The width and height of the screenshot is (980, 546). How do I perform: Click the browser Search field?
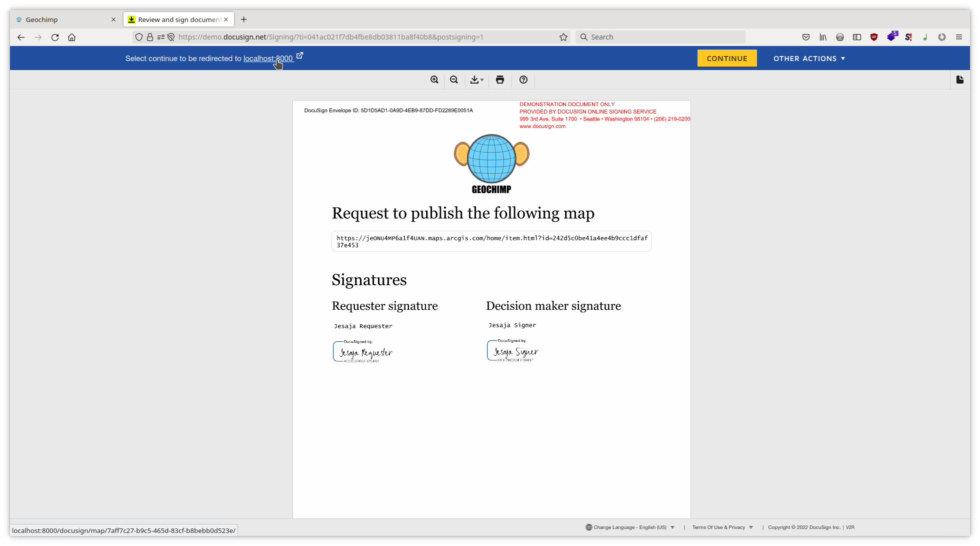coord(660,37)
